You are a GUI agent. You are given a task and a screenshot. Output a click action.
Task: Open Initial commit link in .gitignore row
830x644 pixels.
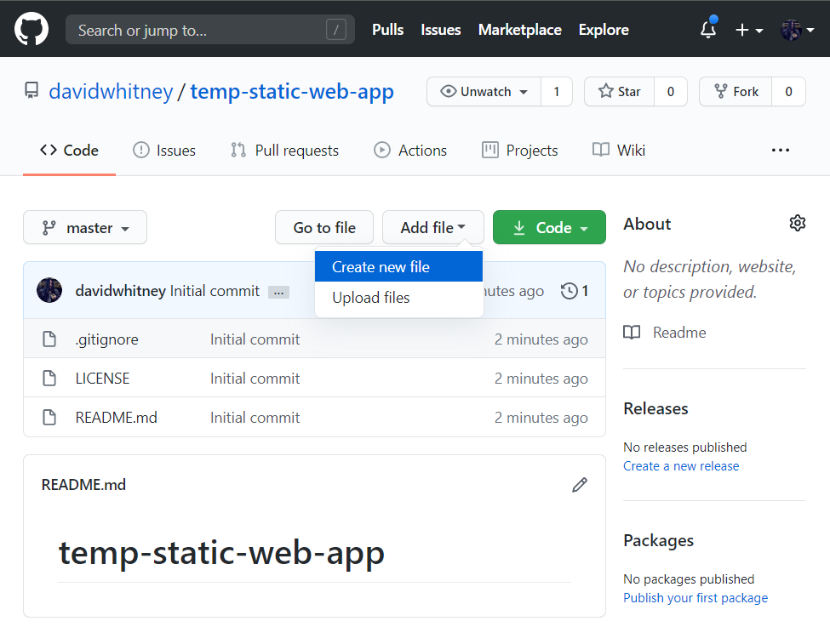click(255, 339)
